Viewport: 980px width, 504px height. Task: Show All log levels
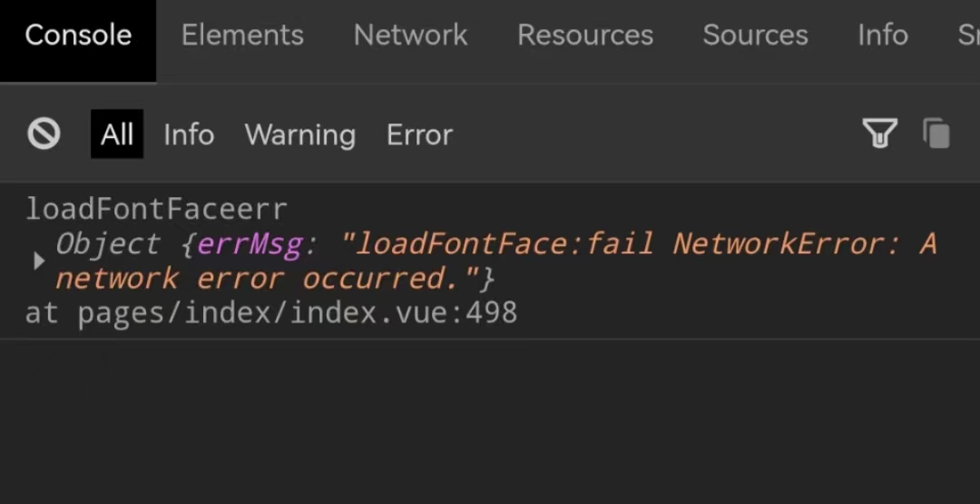coord(117,134)
